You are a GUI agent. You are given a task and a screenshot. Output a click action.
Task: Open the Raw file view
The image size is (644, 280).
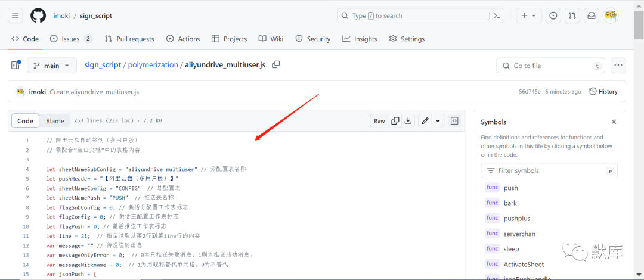coord(379,121)
